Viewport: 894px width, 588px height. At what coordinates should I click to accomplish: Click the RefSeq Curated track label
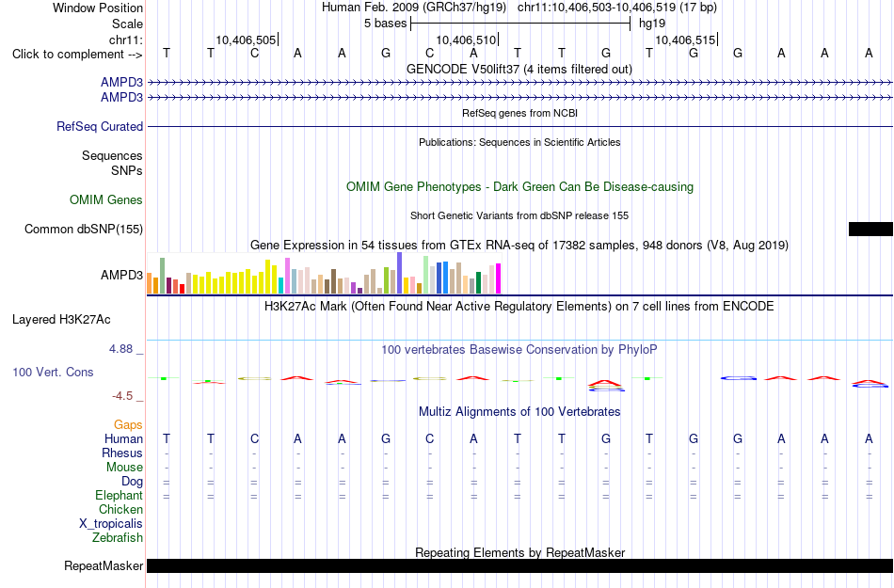100,126
